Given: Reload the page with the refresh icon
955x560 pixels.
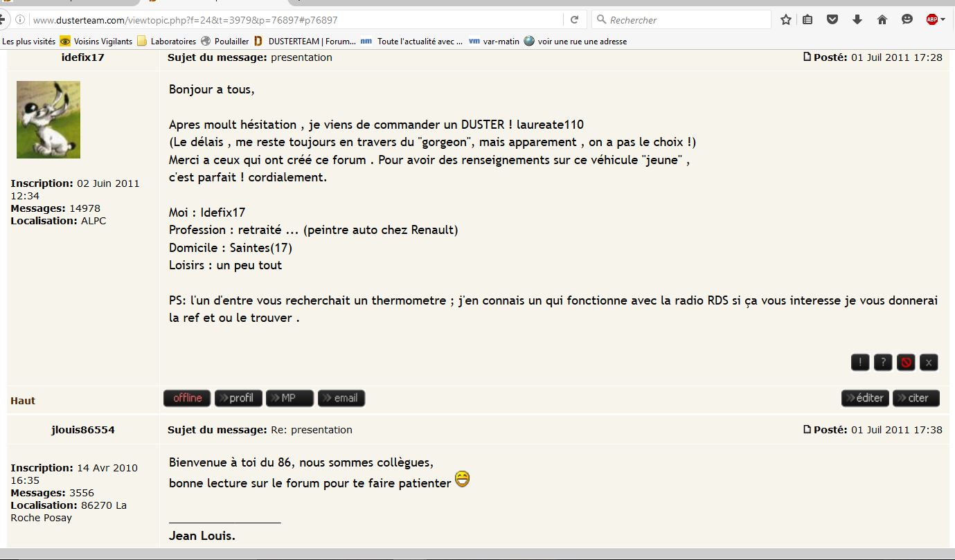Looking at the screenshot, I should tap(574, 20).
